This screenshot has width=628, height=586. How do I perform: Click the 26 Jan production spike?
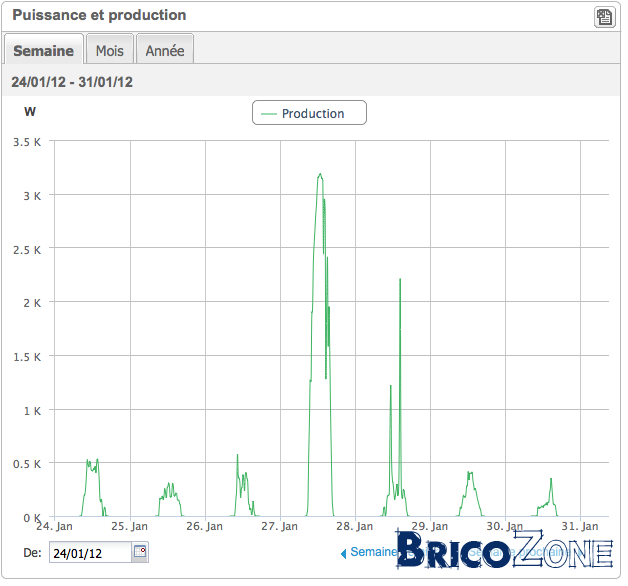(237, 455)
